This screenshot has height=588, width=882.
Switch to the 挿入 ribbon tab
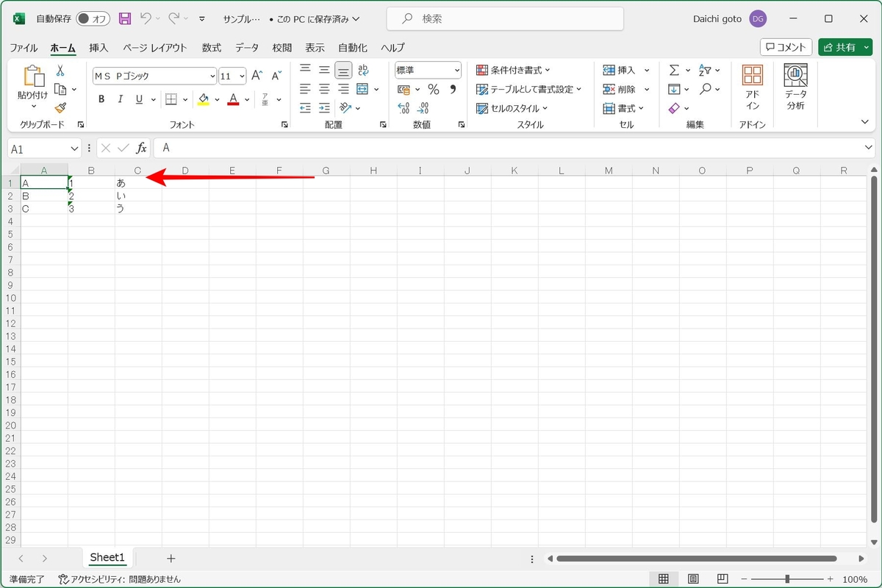pyautogui.click(x=98, y=48)
